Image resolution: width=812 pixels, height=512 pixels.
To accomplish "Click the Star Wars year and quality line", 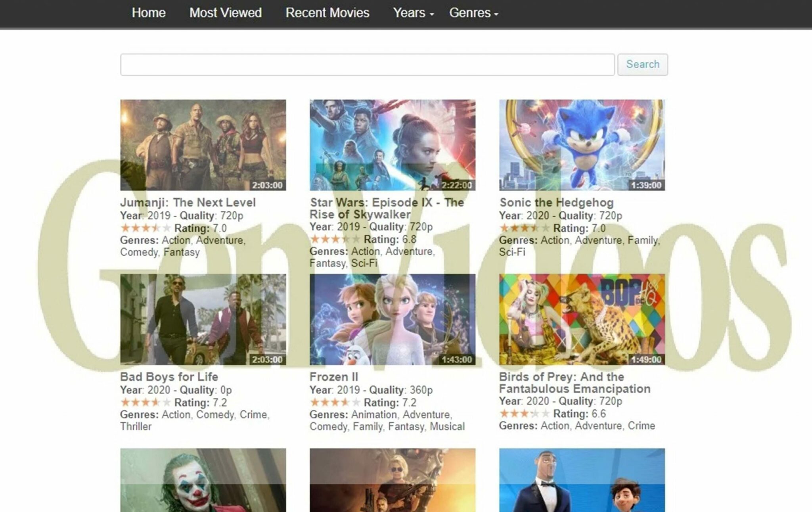I will [371, 227].
